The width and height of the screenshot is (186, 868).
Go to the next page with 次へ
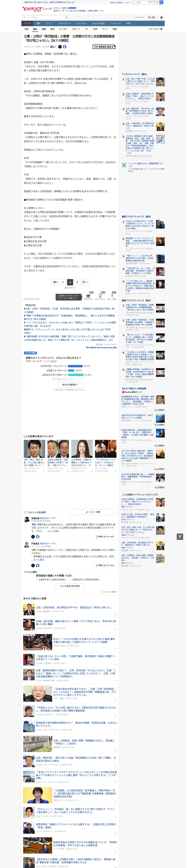click(85, 282)
